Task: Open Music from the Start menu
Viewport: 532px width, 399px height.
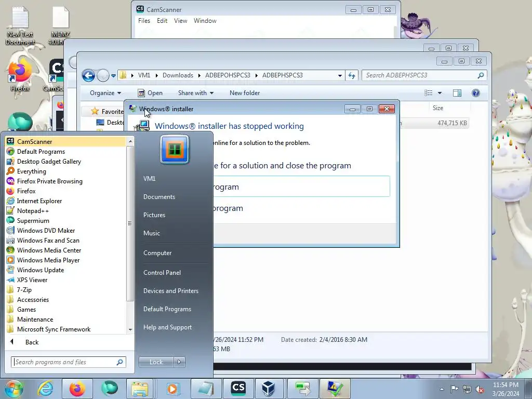Action: pyautogui.click(x=151, y=233)
